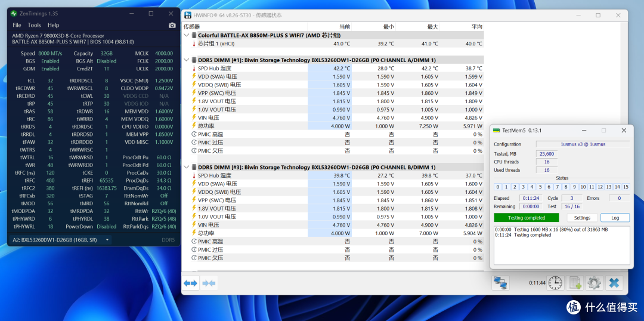Click HWiNFO collapse columns faded arrows button
The image size is (644, 321).
pos(209,283)
